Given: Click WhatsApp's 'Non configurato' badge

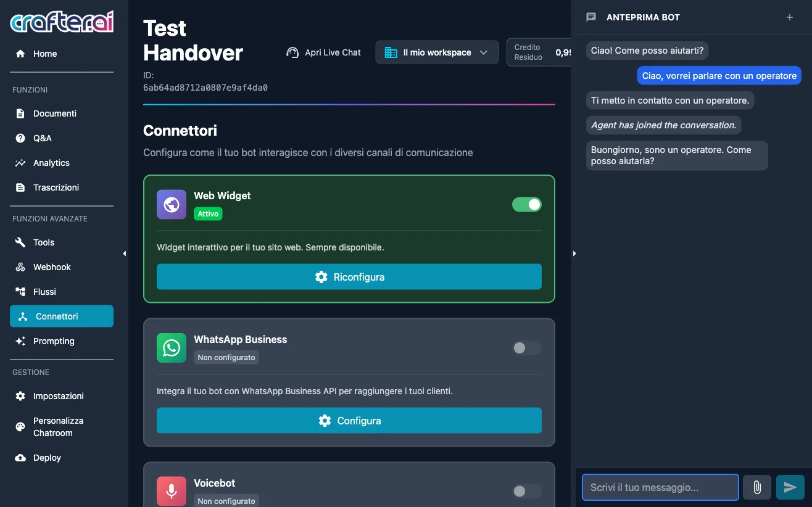Looking at the screenshot, I should 226,357.
